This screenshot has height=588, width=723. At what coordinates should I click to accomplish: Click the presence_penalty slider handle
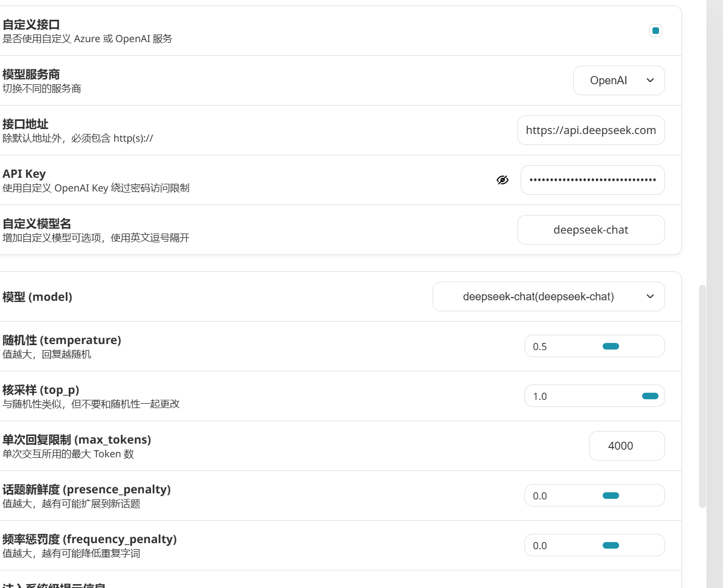[611, 496]
